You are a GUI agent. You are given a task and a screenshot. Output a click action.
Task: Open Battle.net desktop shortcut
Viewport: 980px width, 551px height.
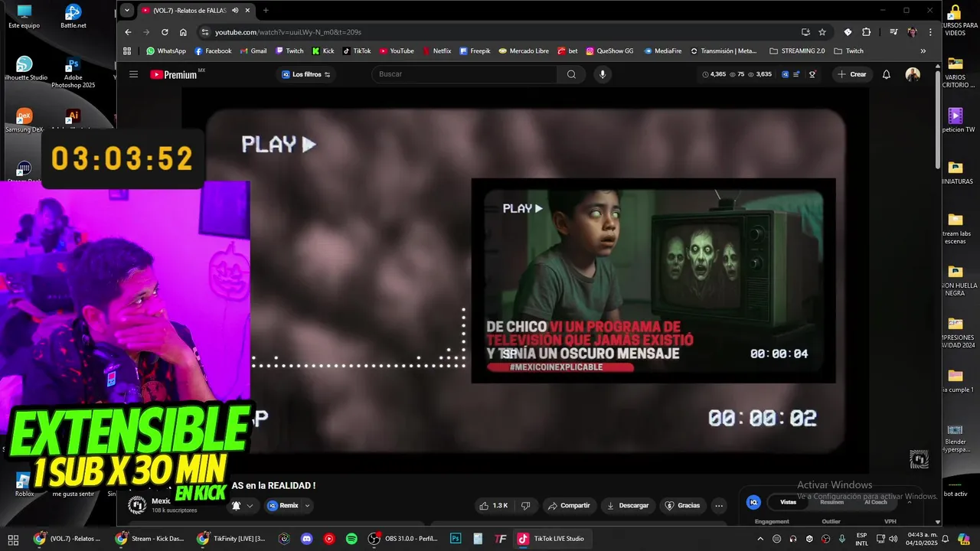click(73, 16)
